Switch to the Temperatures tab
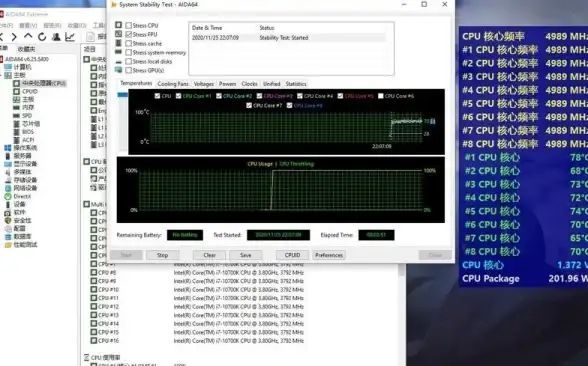Viewport: 588px width, 366px height. (x=136, y=83)
